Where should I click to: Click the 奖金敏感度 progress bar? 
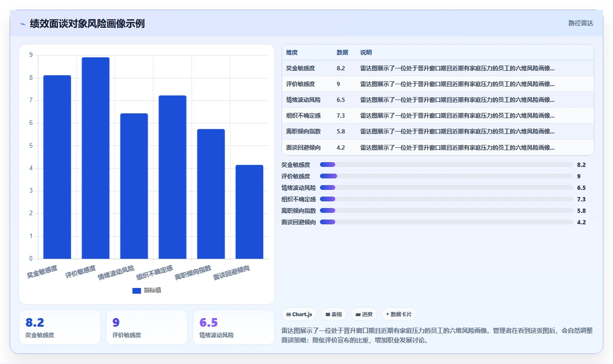[446, 165]
